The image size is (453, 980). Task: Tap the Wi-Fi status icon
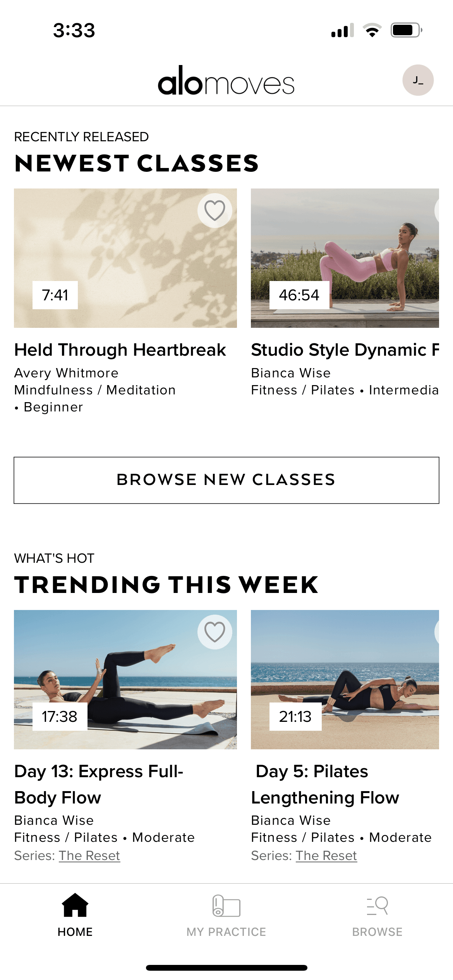point(372,30)
